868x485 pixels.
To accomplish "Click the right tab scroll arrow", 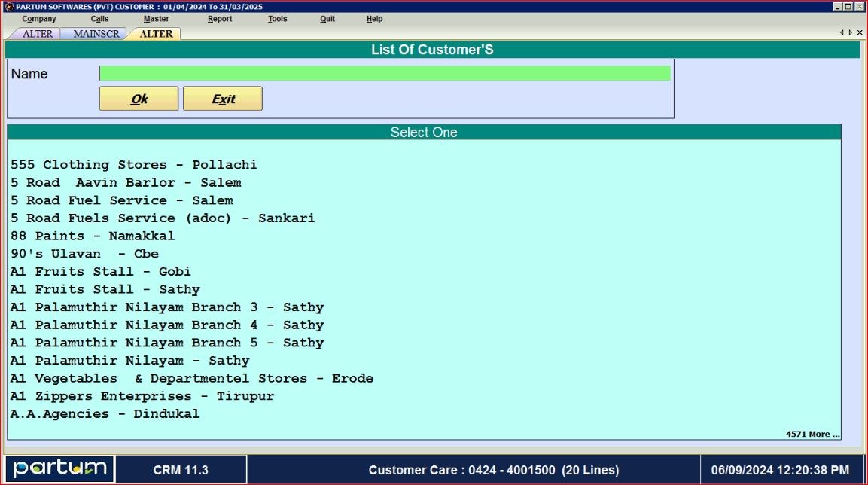I will [851, 32].
